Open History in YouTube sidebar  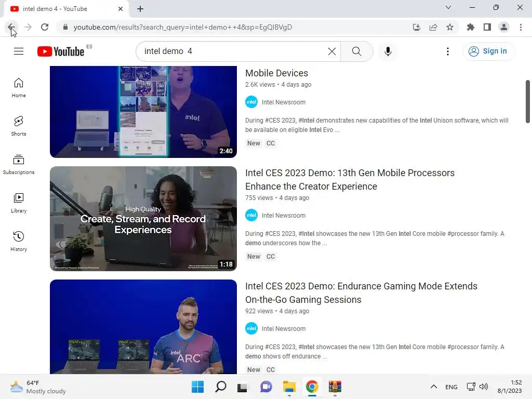pos(19,241)
